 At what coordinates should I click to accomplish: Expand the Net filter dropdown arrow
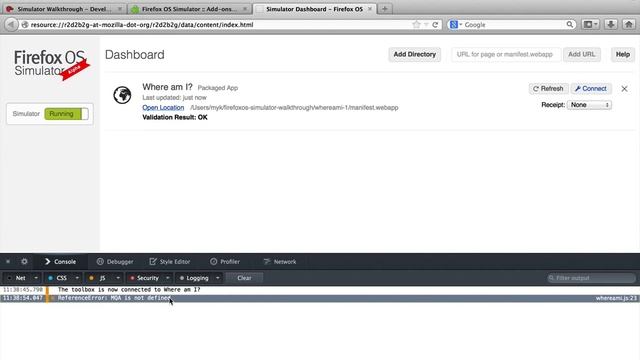(x=36, y=278)
